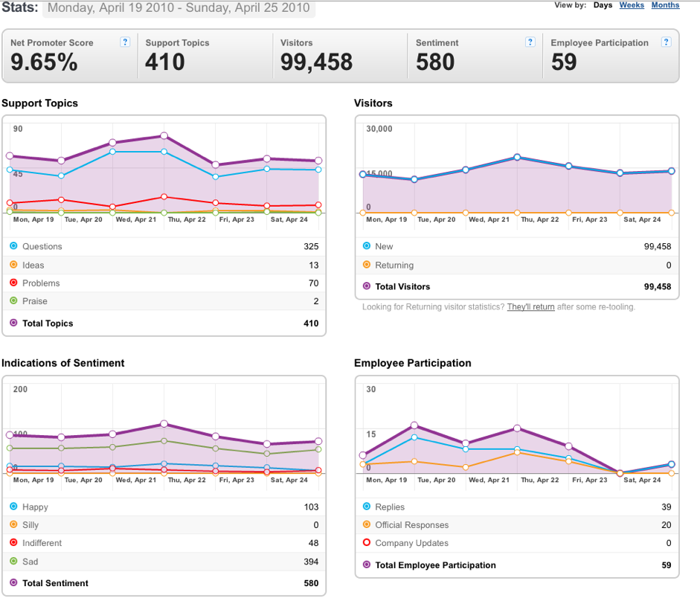Click the Thu Apr 22 Total Topics peak point
The image size is (700, 598).
[164, 135]
